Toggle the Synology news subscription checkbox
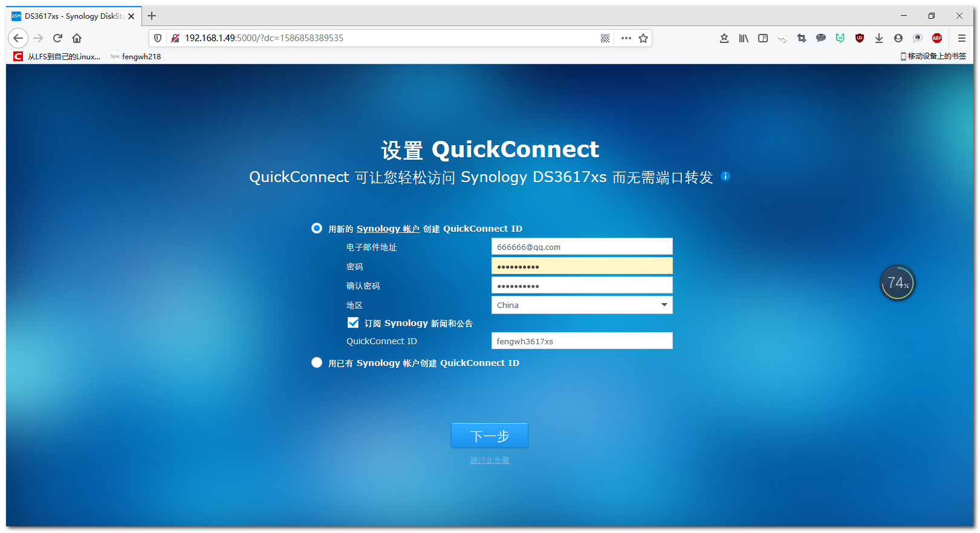The height and width of the screenshot is (533, 980). coord(353,322)
